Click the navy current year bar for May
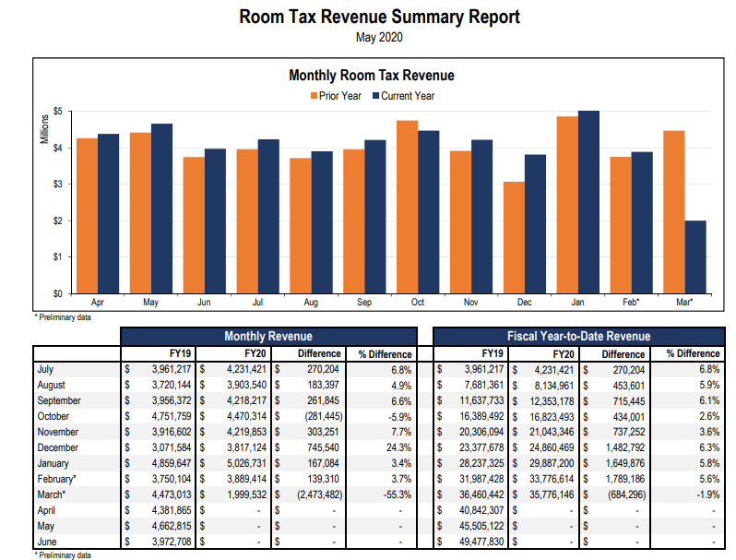736x560 pixels. (x=162, y=209)
